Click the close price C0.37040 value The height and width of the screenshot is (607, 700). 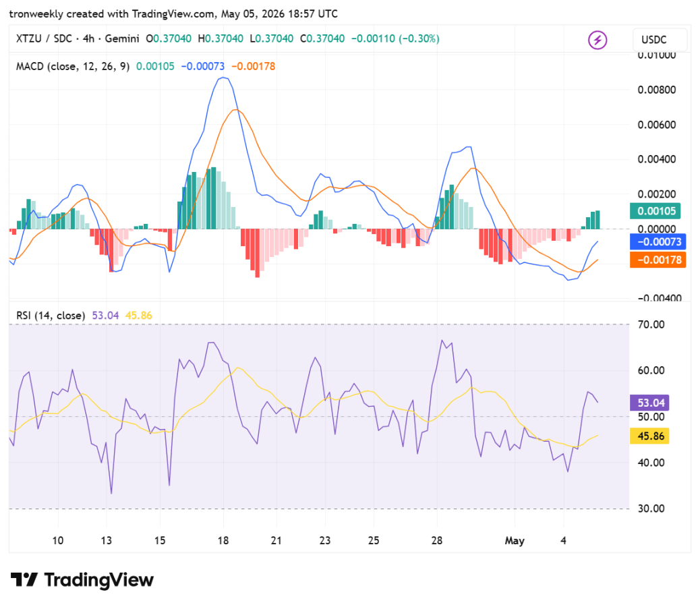point(322,39)
